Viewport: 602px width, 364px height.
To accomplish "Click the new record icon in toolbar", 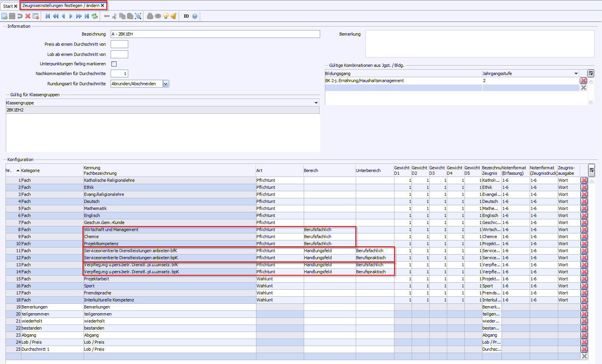I will 4,16.
